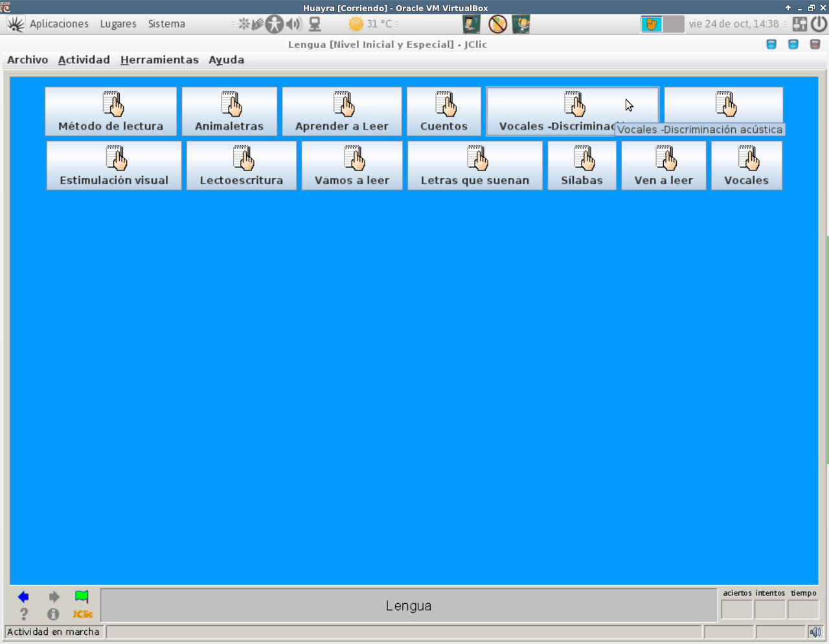Click the blue previous activity arrow

click(23, 597)
